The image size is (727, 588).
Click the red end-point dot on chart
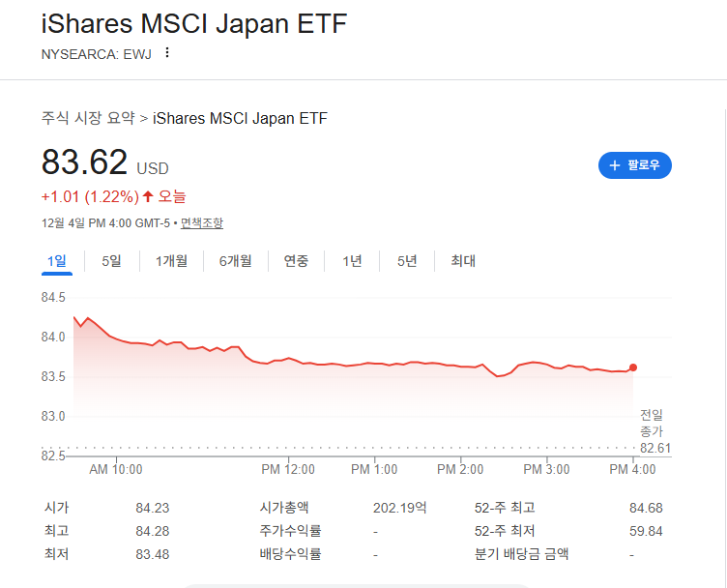[x=633, y=367]
